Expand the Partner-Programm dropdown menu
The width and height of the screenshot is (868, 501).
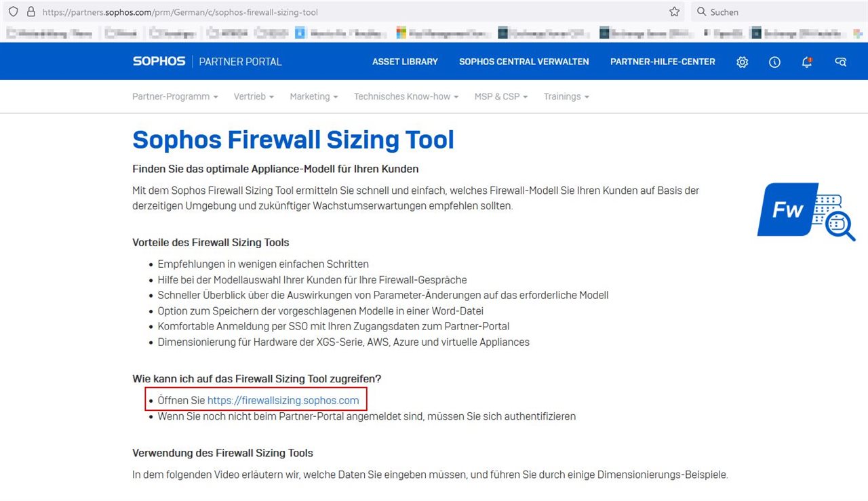(175, 96)
